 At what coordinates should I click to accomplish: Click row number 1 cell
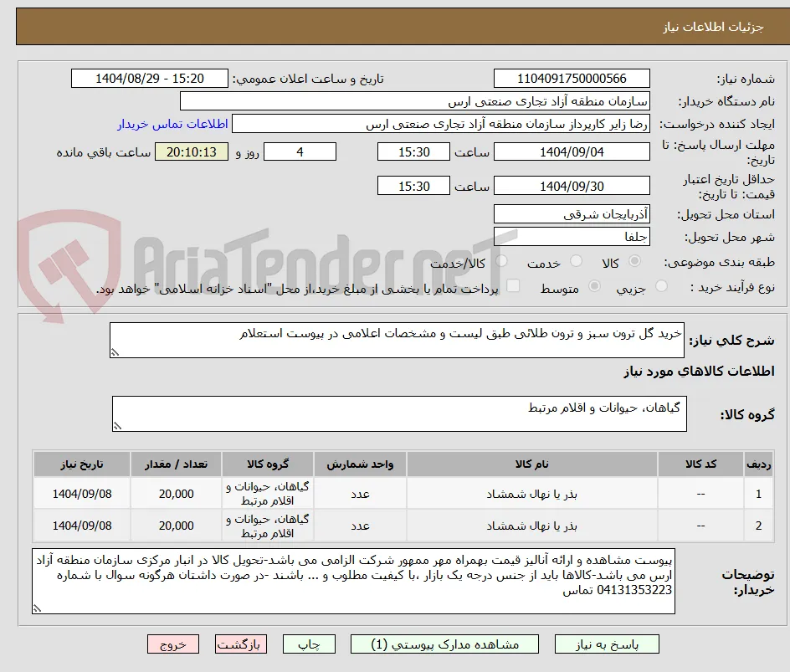(x=758, y=494)
